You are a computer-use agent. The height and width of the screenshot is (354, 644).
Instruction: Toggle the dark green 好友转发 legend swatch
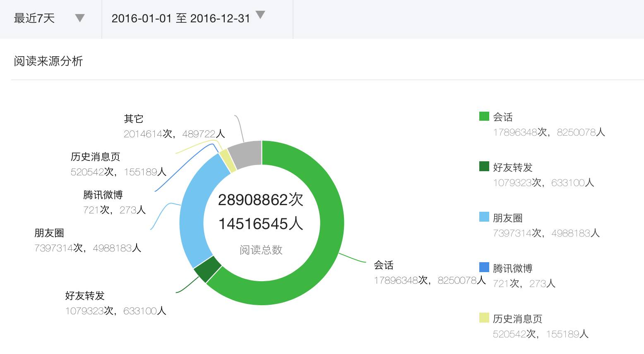tap(484, 166)
